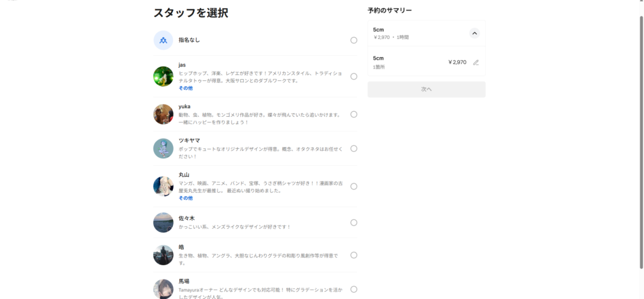
Task: Select 佐々木 radio button
Action: [353, 222]
